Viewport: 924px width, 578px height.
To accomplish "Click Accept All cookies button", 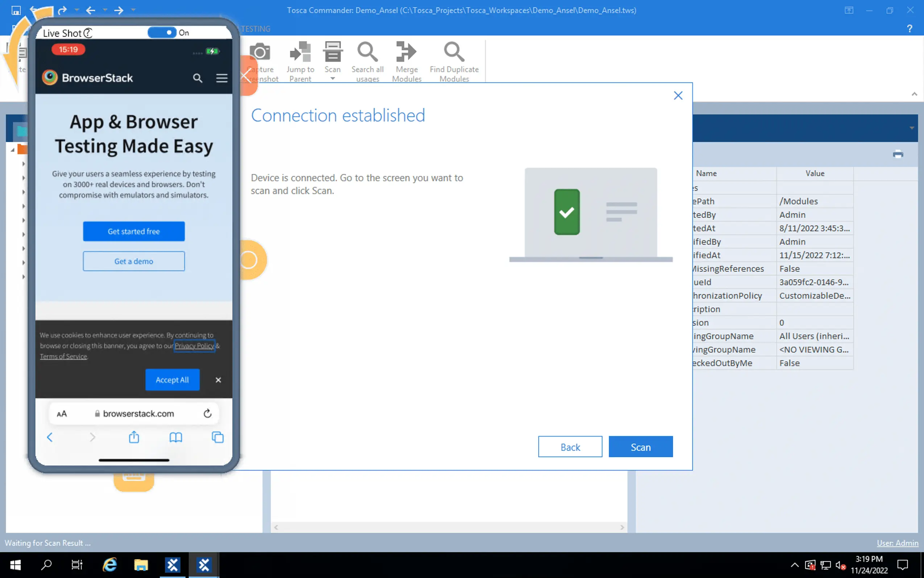I will click(x=172, y=380).
